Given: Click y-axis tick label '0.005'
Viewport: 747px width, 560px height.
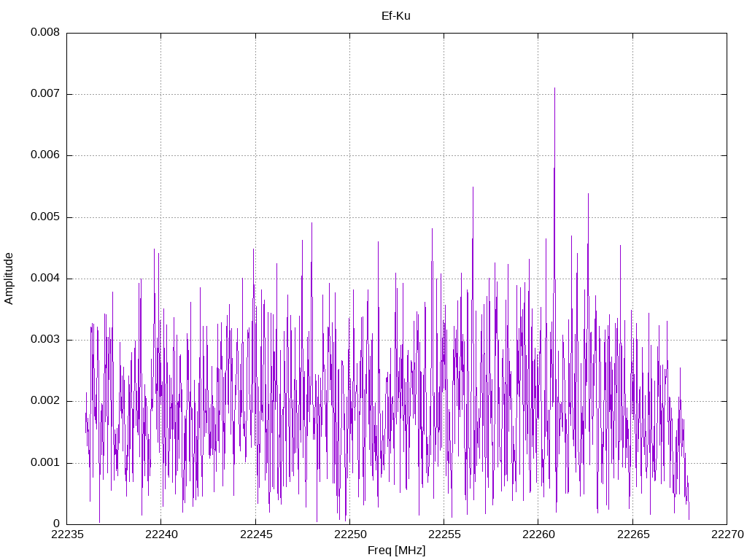Looking at the screenshot, I should (x=45, y=217).
